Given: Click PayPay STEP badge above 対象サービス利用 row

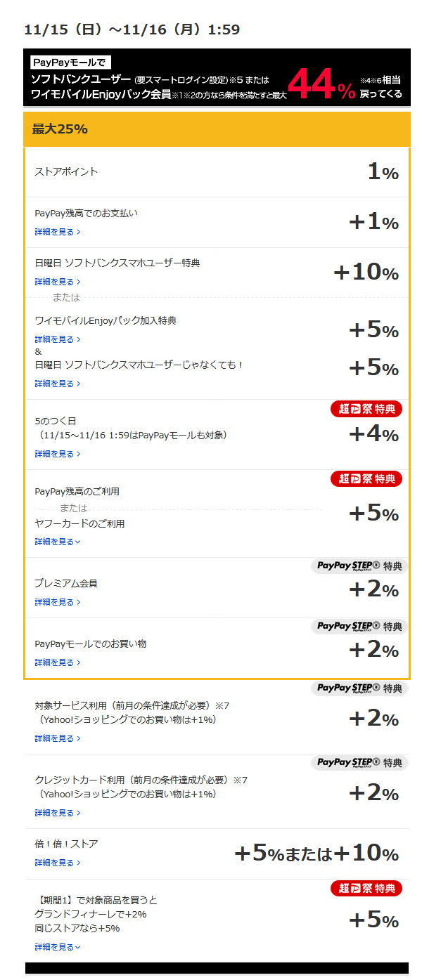Looking at the screenshot, I should (359, 688).
